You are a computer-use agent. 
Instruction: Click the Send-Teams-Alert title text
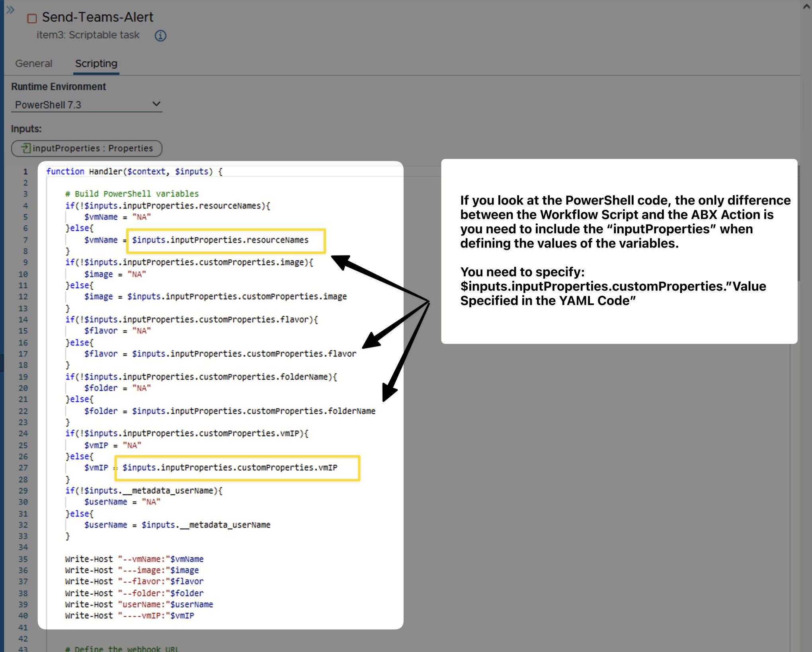[98, 18]
